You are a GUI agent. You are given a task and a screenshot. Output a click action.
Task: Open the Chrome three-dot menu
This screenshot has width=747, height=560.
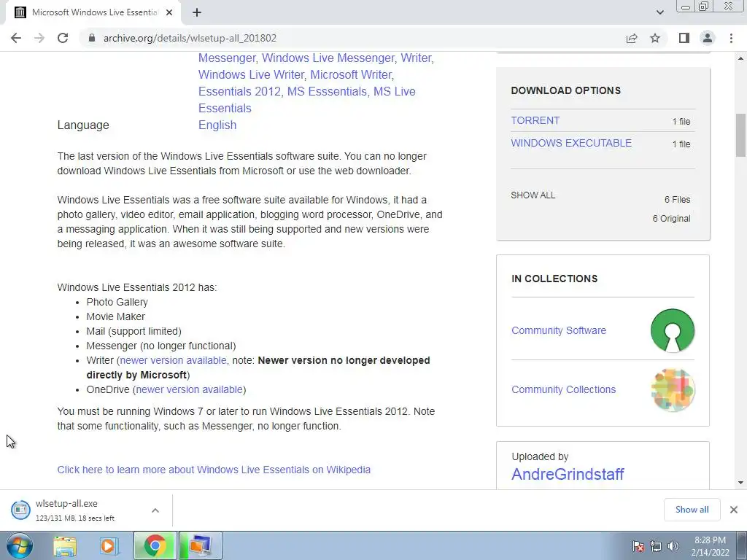pyautogui.click(x=731, y=38)
